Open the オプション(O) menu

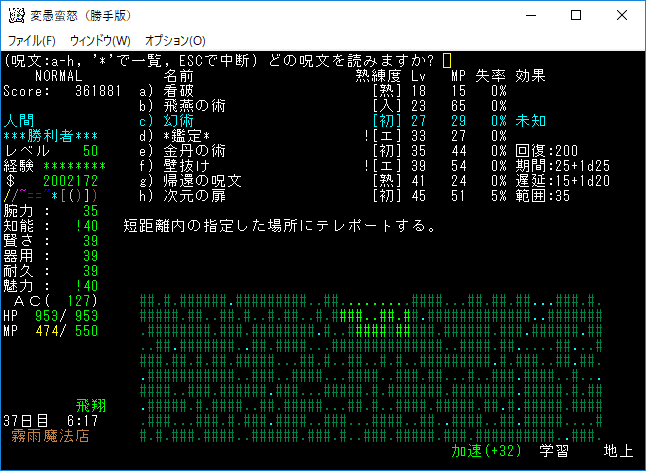175,41
